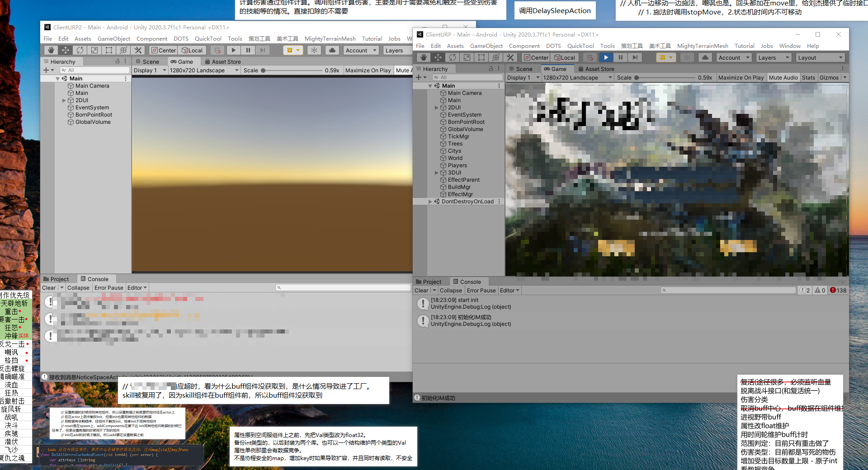Open MightyTerrainMesh menu in ClientURP window
This screenshot has width=868, height=470.
coord(703,46)
